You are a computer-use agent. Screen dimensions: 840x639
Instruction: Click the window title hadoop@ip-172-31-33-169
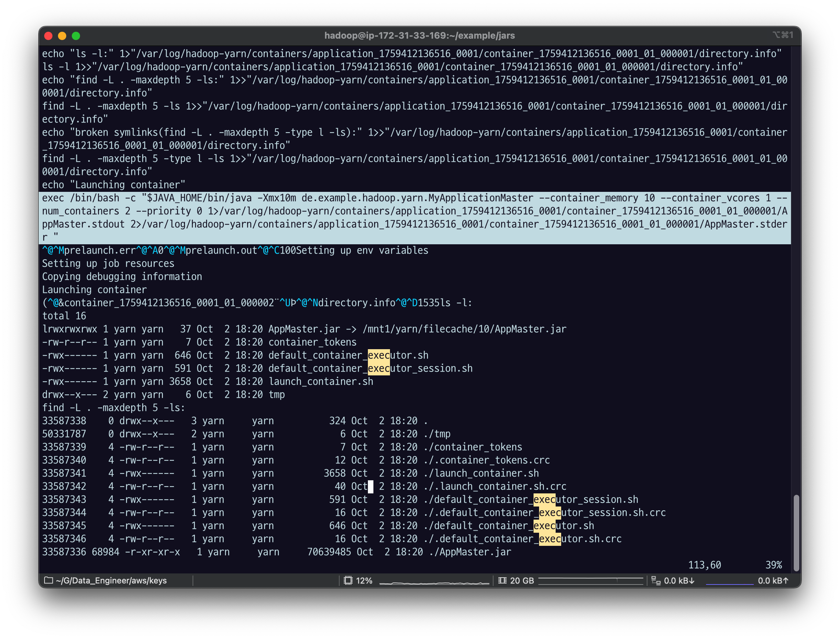[x=419, y=36]
